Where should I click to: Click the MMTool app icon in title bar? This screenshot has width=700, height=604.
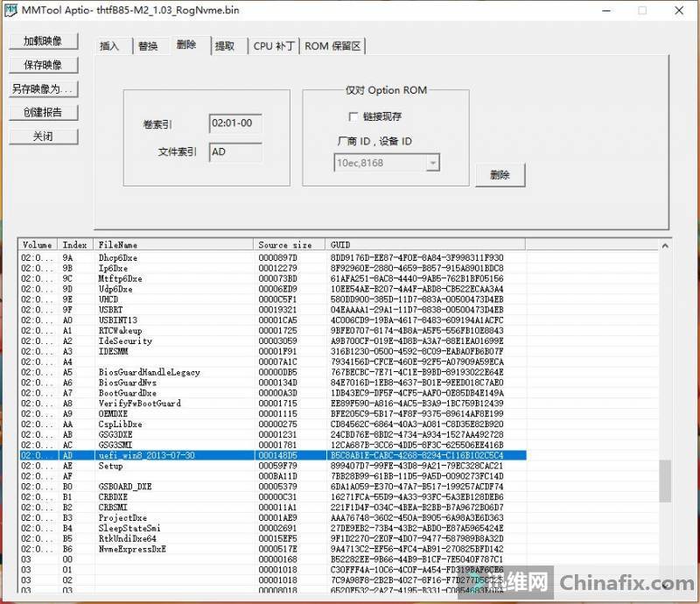(10, 10)
